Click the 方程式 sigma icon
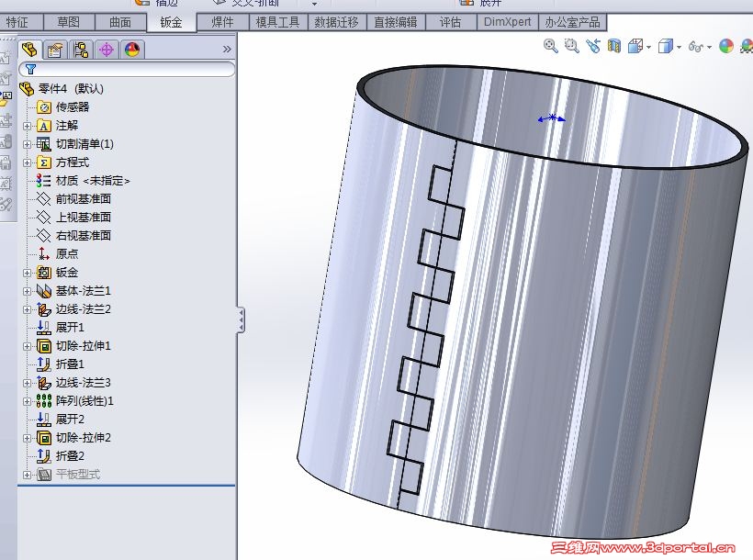 (x=44, y=162)
